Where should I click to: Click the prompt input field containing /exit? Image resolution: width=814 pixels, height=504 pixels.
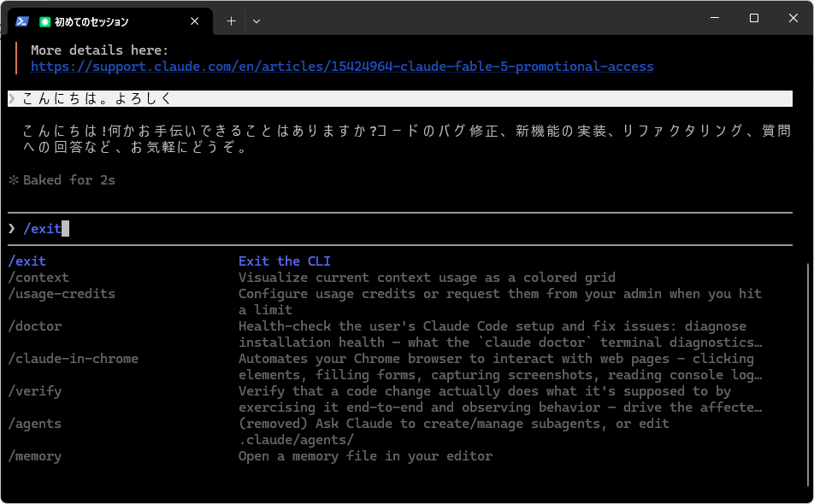[400, 229]
